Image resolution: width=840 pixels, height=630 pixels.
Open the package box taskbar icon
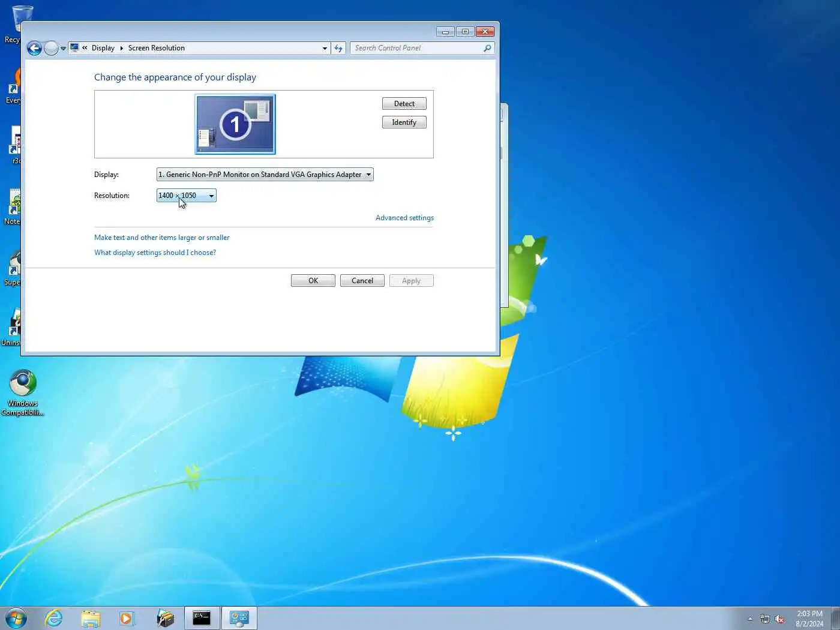coord(165,618)
